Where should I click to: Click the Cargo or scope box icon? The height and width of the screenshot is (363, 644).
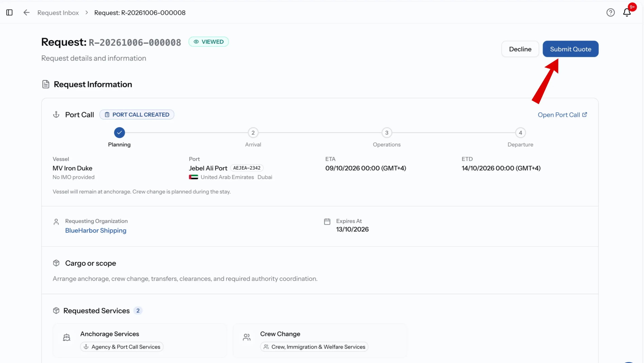56,263
